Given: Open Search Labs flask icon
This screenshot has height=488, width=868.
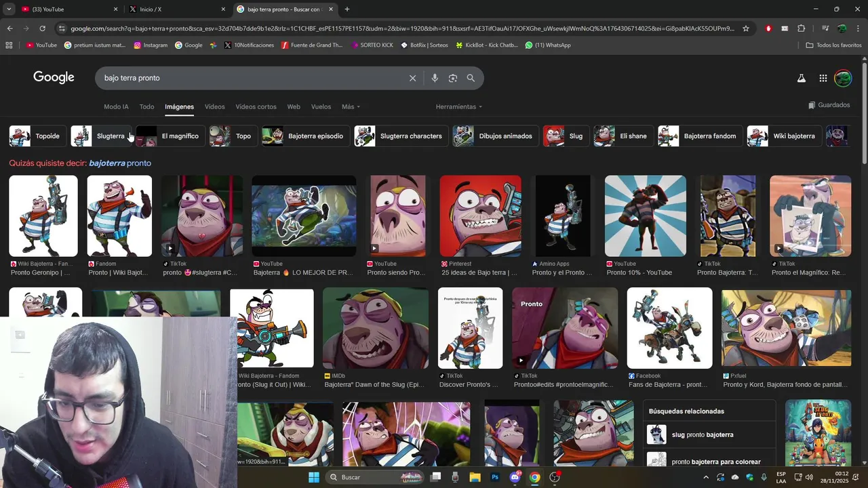Looking at the screenshot, I should pyautogui.click(x=802, y=78).
